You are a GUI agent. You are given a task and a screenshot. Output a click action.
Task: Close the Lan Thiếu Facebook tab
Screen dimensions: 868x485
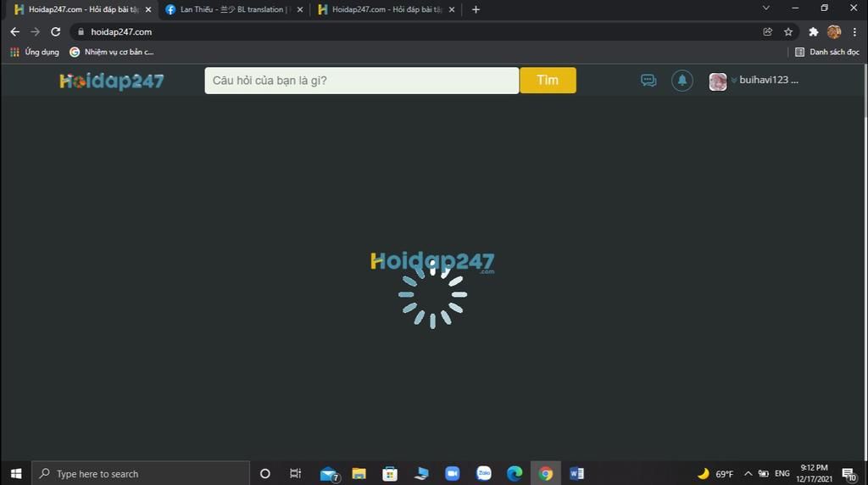tap(300, 9)
